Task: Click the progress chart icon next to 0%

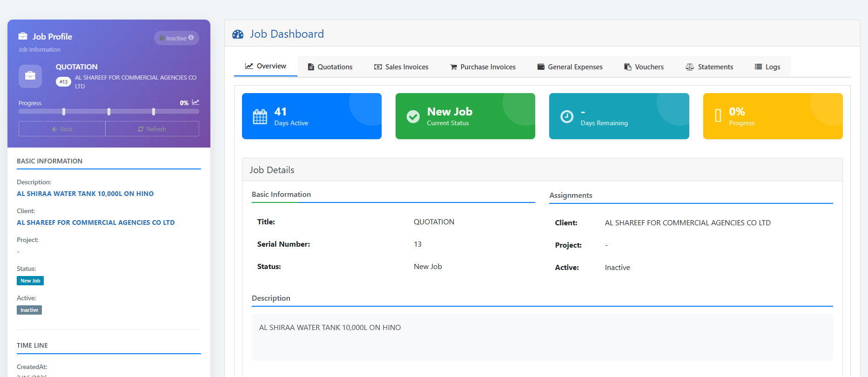Action: pos(195,102)
